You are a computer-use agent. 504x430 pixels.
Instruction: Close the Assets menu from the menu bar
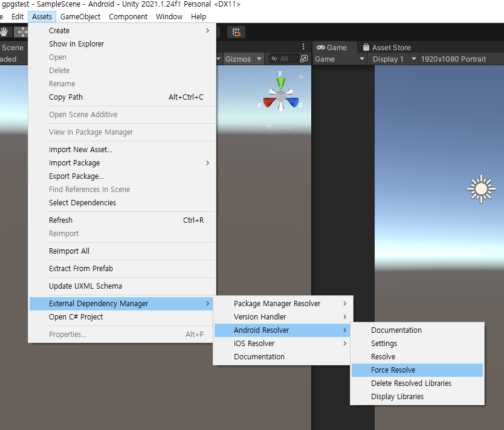tap(42, 17)
